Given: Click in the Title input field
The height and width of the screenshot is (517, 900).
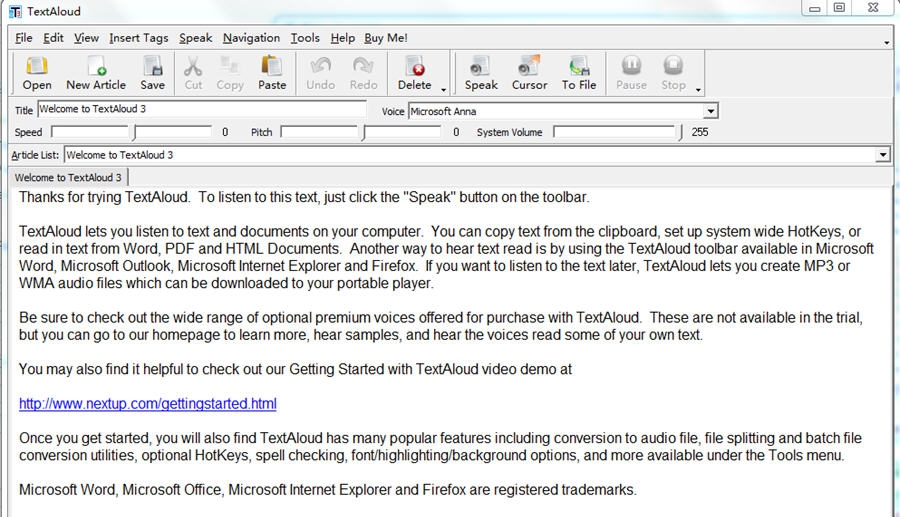Looking at the screenshot, I should 201,109.
